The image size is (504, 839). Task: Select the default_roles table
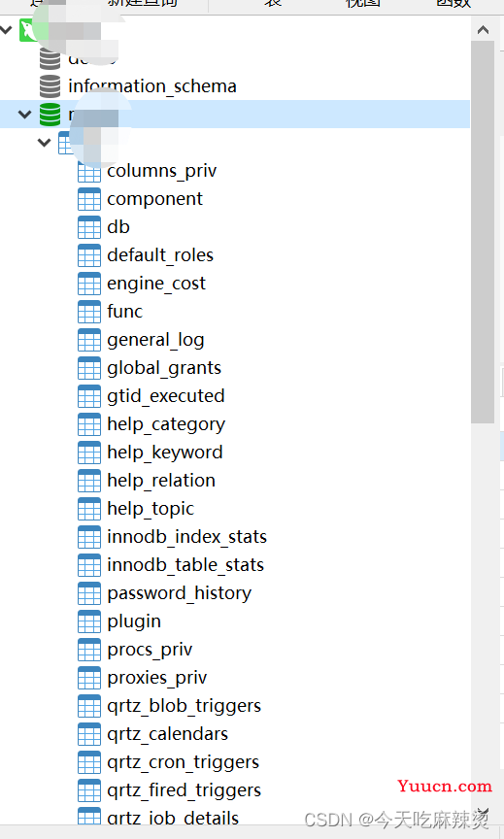(160, 255)
